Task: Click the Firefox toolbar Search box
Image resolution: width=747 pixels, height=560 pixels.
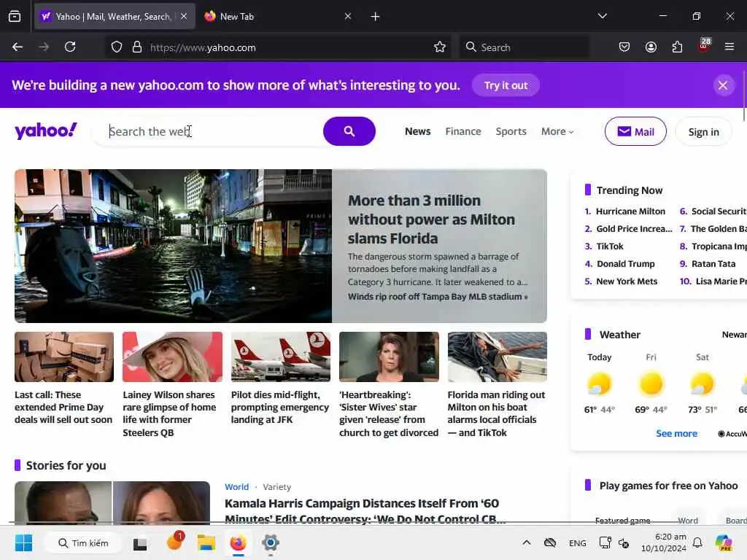Action: click(524, 47)
